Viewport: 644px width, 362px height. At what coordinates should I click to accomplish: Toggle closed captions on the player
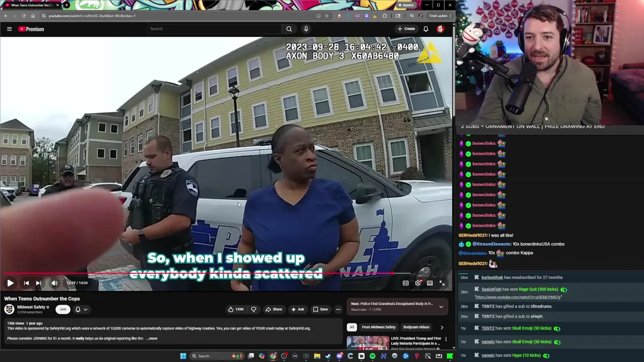[x=406, y=283]
